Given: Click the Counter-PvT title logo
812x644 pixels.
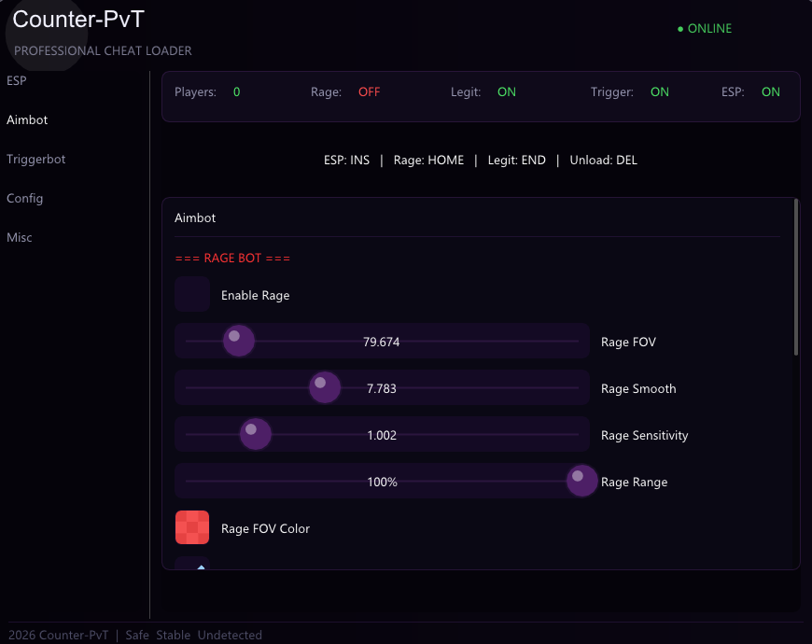Looking at the screenshot, I should 78,20.
